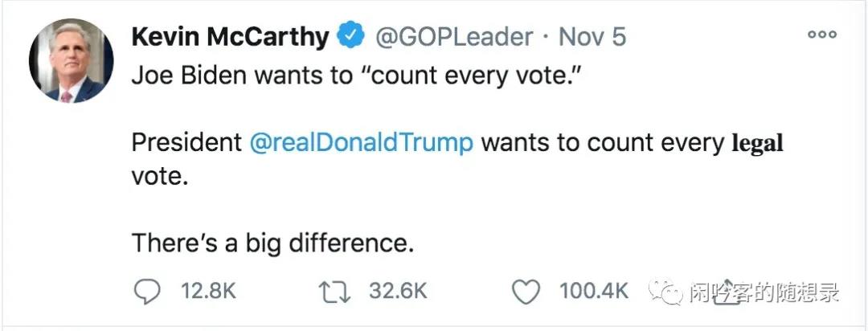
Task: Like the tweet with the heart icon
Action: pyautogui.click(x=526, y=292)
